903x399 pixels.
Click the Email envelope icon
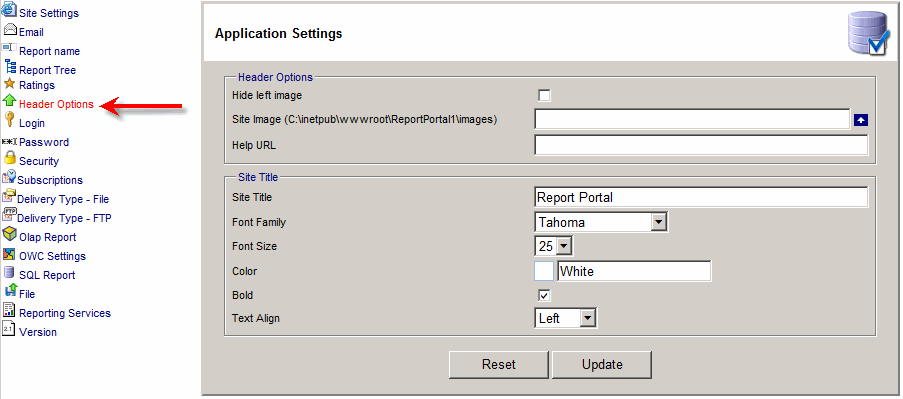pyautogui.click(x=10, y=29)
